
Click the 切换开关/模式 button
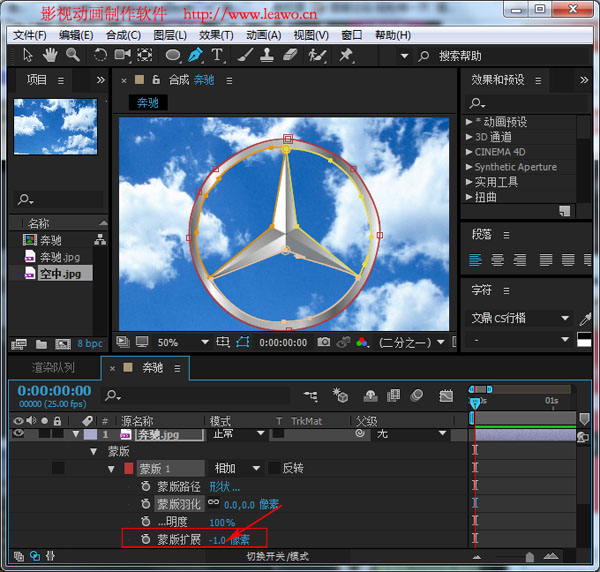tap(277, 556)
